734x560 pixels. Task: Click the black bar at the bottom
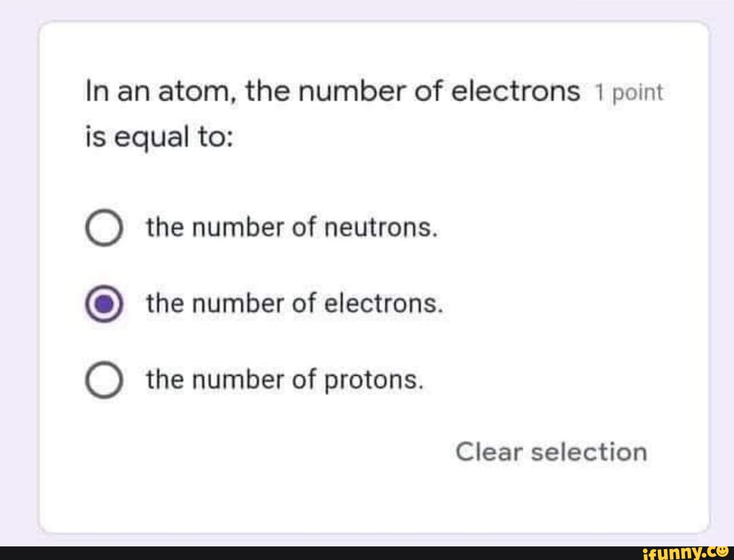point(306,553)
